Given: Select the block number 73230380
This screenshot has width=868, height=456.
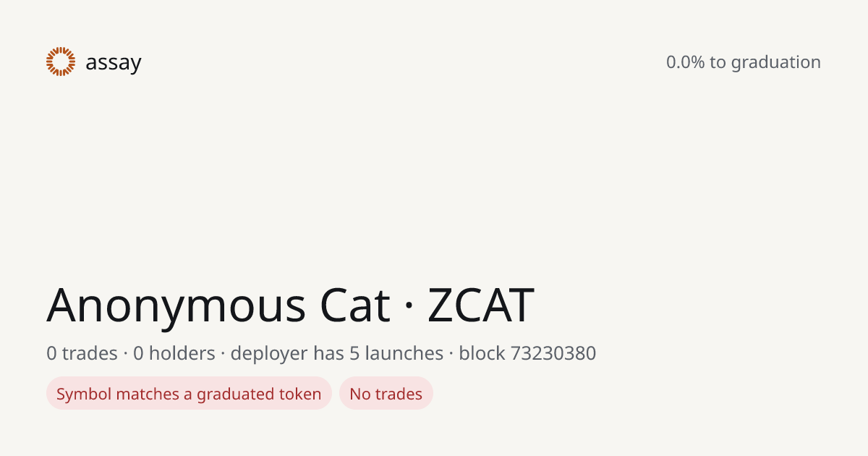Looking at the screenshot, I should point(553,353).
